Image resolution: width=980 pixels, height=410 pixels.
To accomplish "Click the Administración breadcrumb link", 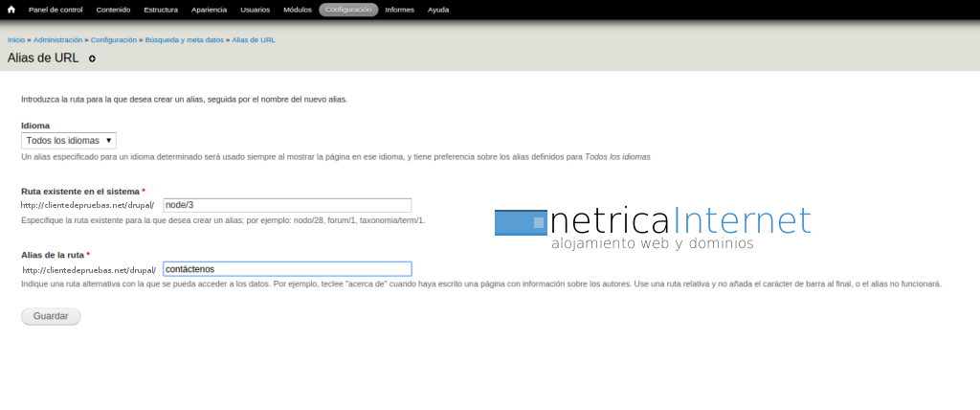I will [57, 40].
